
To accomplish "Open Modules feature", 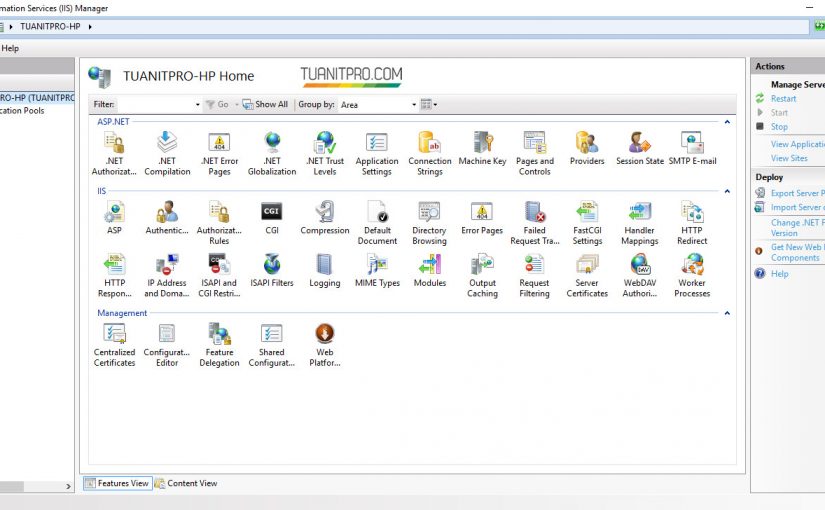I will pos(430,270).
